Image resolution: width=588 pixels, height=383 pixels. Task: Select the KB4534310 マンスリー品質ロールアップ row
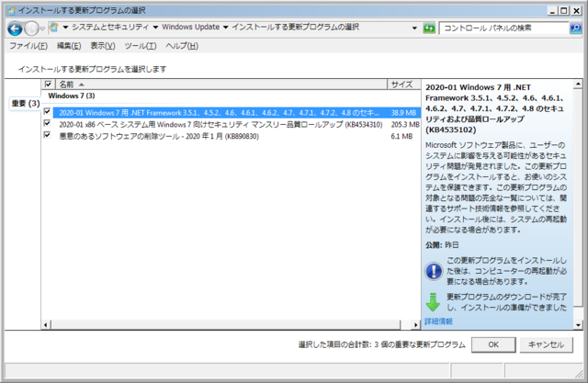(x=236, y=124)
